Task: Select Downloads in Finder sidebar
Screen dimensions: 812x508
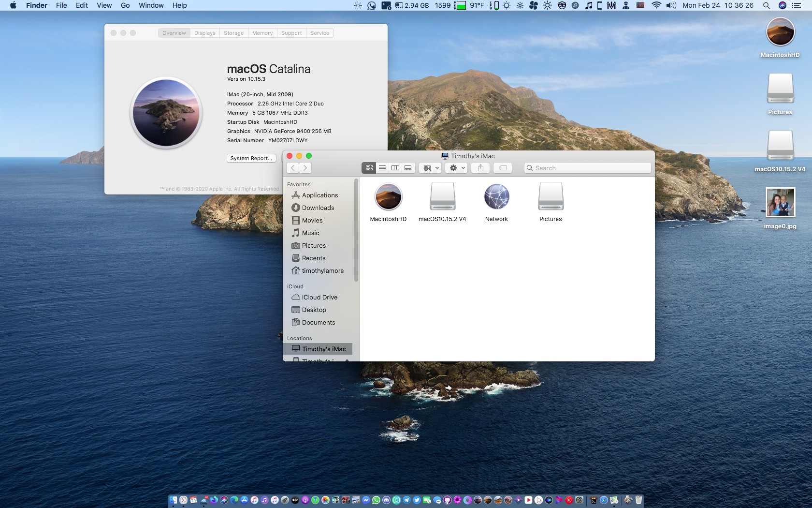Action: tap(318, 208)
